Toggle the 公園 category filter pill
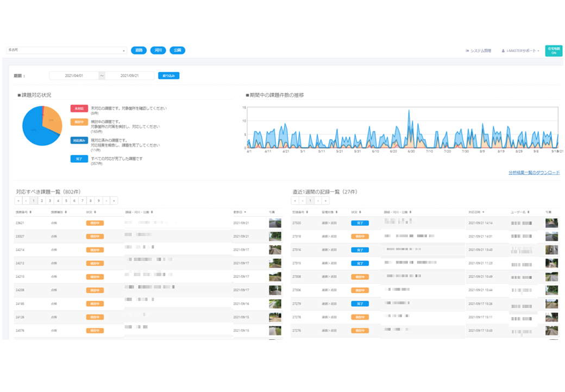 (177, 50)
